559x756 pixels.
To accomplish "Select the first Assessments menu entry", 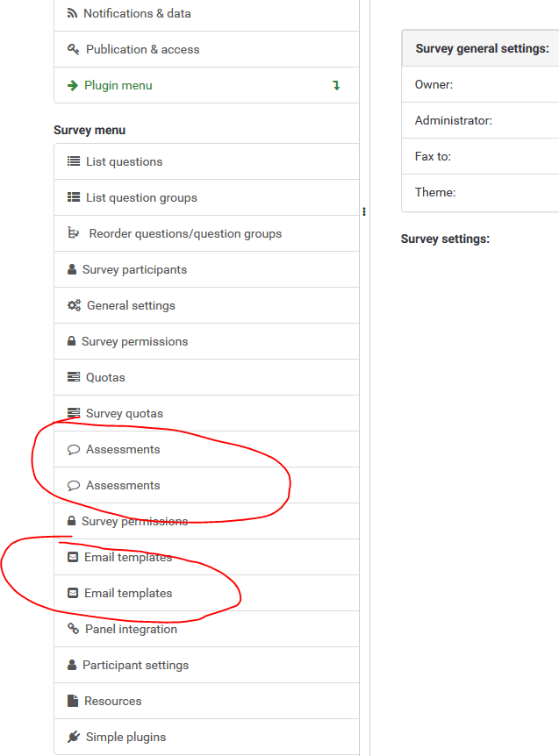I will click(x=123, y=450).
